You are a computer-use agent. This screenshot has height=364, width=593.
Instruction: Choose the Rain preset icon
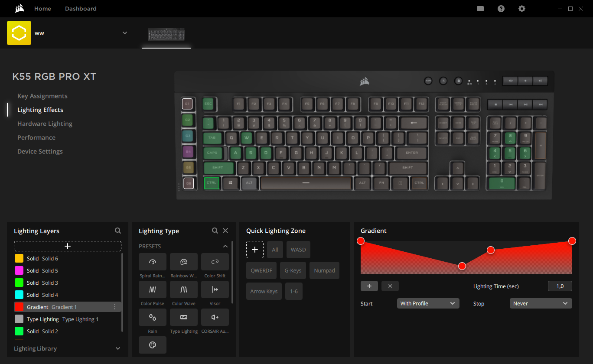(x=153, y=317)
